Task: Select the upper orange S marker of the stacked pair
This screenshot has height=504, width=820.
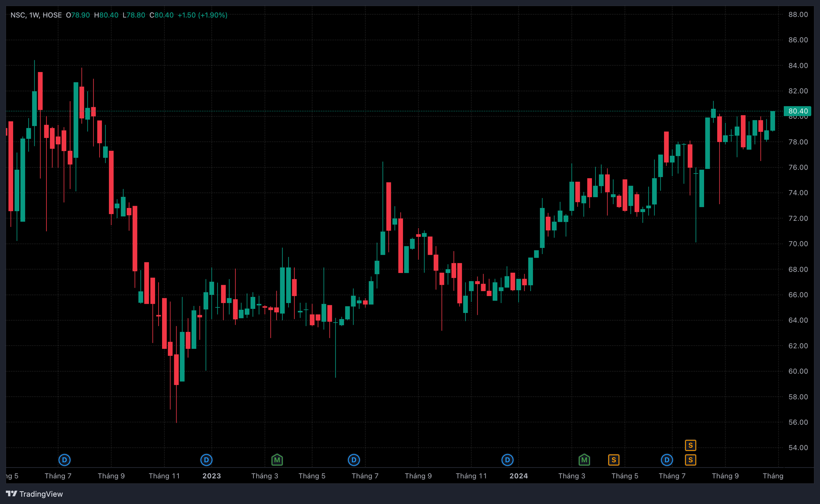Action: 690,445
